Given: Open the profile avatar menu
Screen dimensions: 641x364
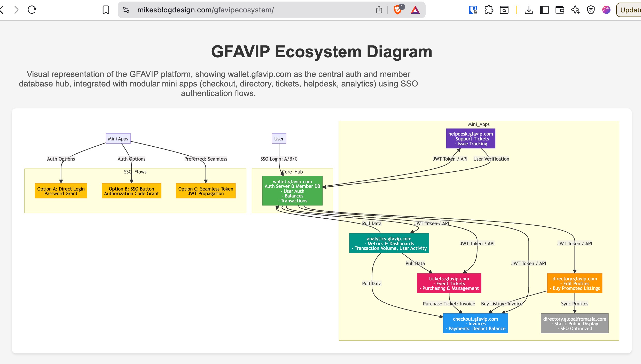Looking at the screenshot, I should tap(606, 10).
